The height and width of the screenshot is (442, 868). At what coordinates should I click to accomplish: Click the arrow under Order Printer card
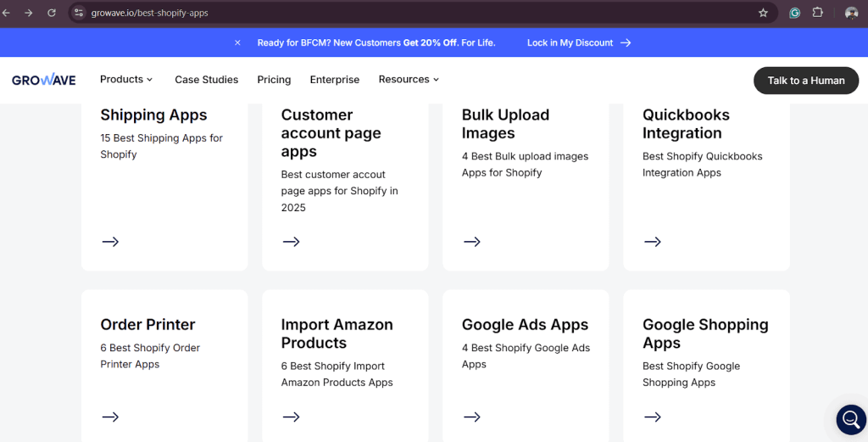point(110,417)
